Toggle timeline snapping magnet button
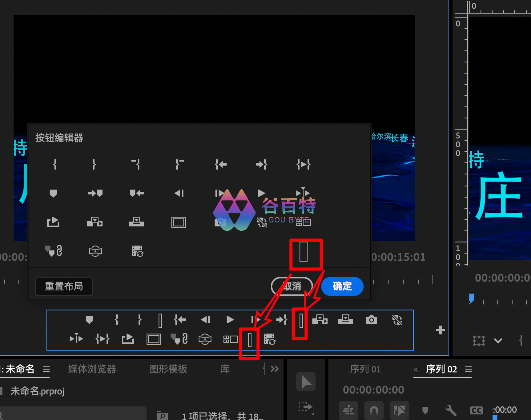 pyautogui.click(x=374, y=410)
